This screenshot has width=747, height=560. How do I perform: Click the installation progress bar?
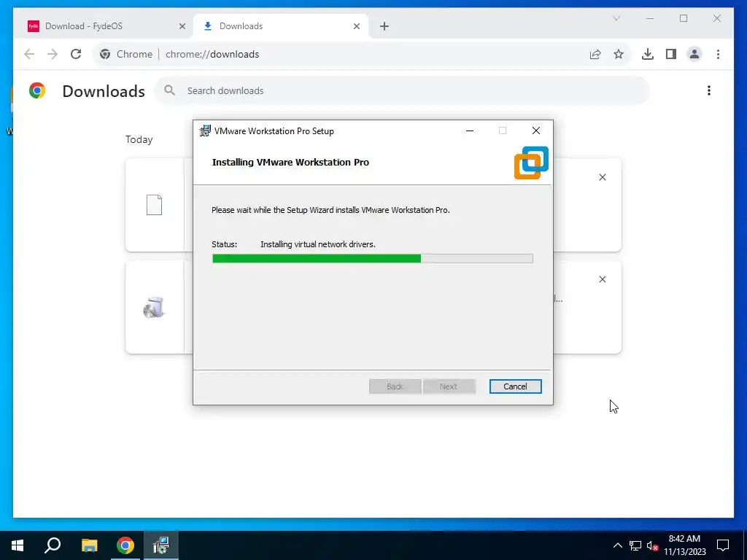373,259
